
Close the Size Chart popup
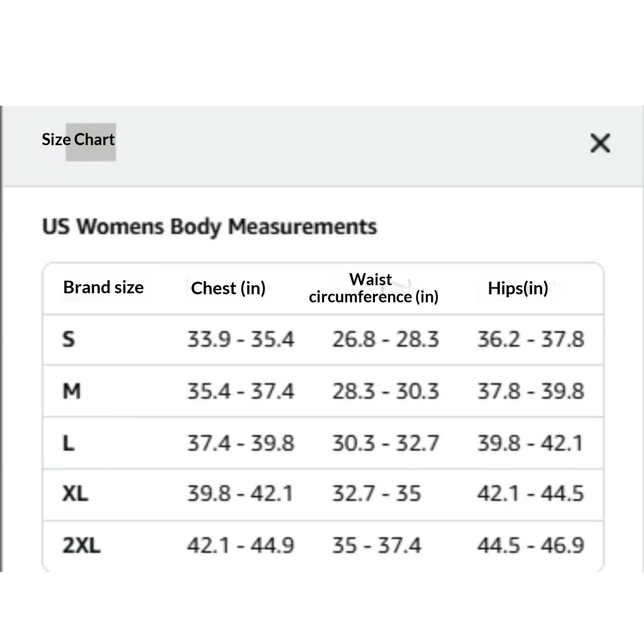600,143
